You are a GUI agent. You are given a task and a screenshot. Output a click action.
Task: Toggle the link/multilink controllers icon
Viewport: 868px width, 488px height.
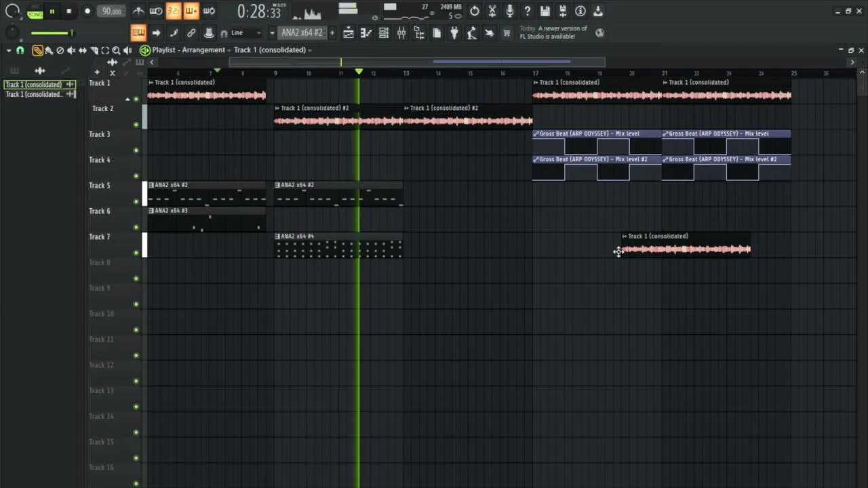pyautogui.click(x=191, y=33)
